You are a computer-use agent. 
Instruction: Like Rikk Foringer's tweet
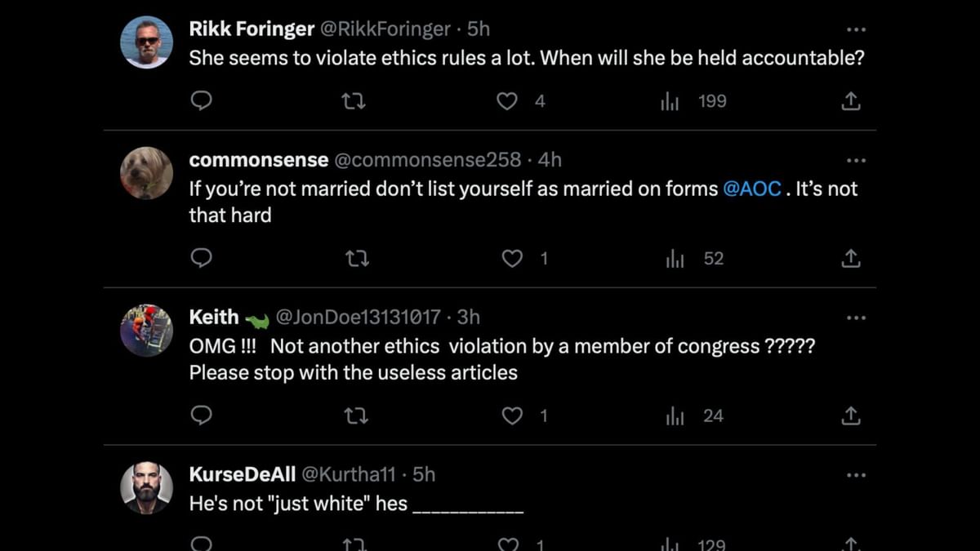pyautogui.click(x=507, y=101)
